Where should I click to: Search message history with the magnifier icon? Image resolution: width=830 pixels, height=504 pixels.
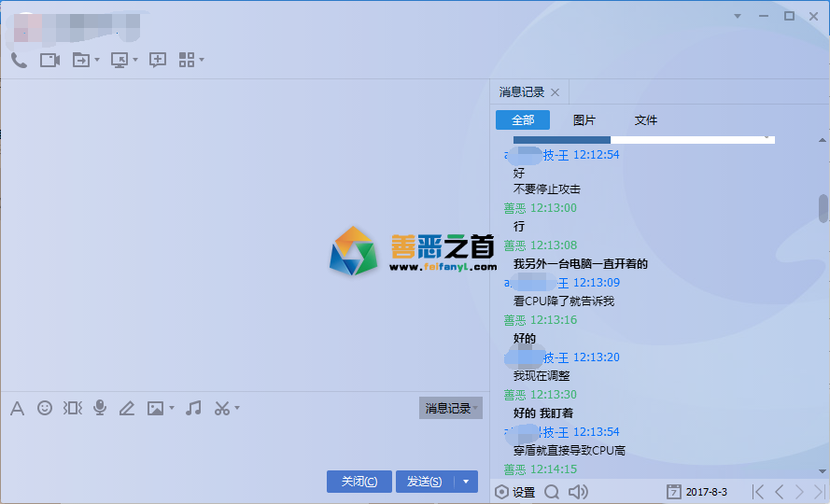[552, 492]
